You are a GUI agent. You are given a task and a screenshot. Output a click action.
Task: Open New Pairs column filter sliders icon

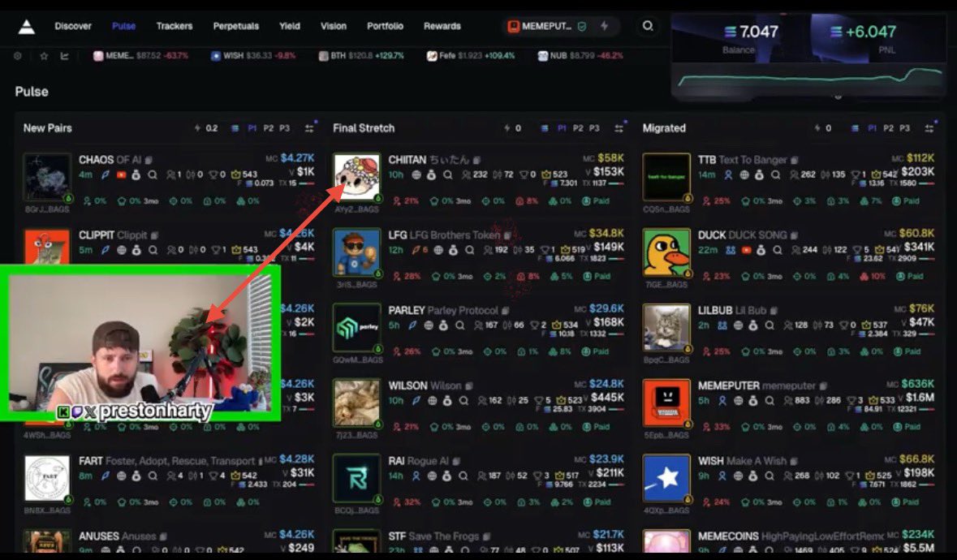[309, 128]
